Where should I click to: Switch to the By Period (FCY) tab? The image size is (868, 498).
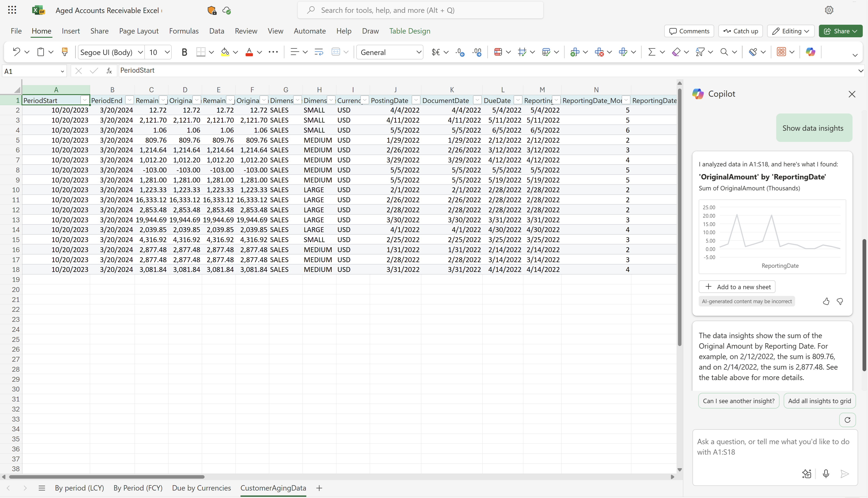pos(138,488)
